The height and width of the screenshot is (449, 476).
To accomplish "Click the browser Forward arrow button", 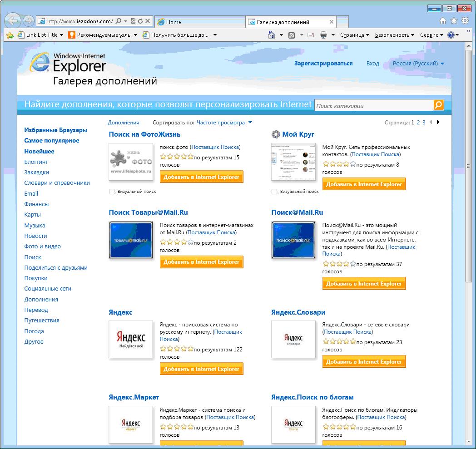I will [29, 21].
